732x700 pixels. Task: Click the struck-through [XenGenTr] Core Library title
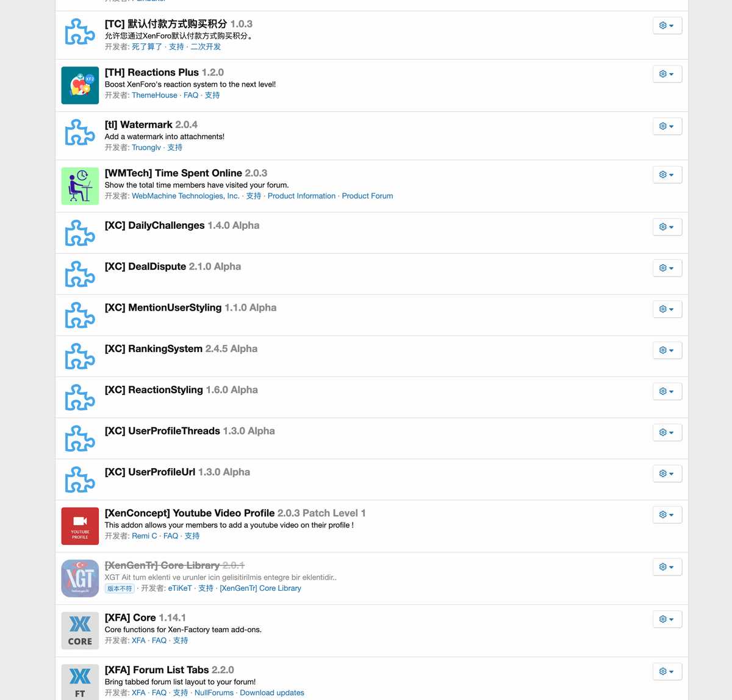tap(162, 565)
